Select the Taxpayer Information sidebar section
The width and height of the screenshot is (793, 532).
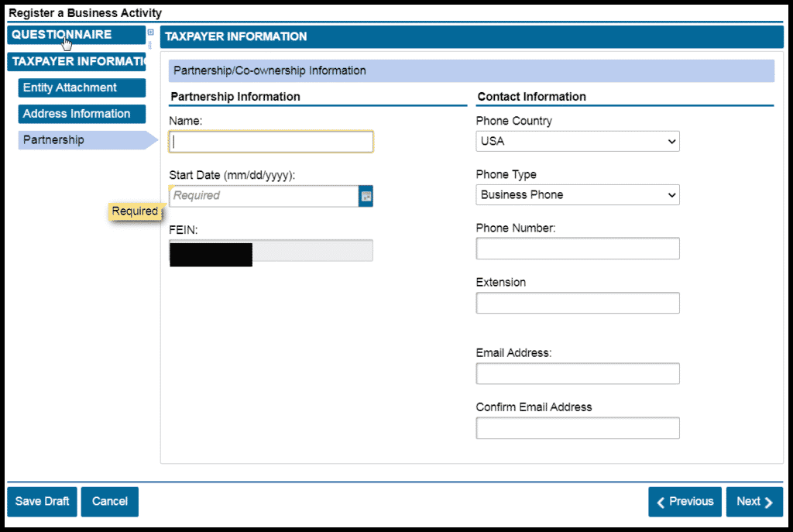77,61
